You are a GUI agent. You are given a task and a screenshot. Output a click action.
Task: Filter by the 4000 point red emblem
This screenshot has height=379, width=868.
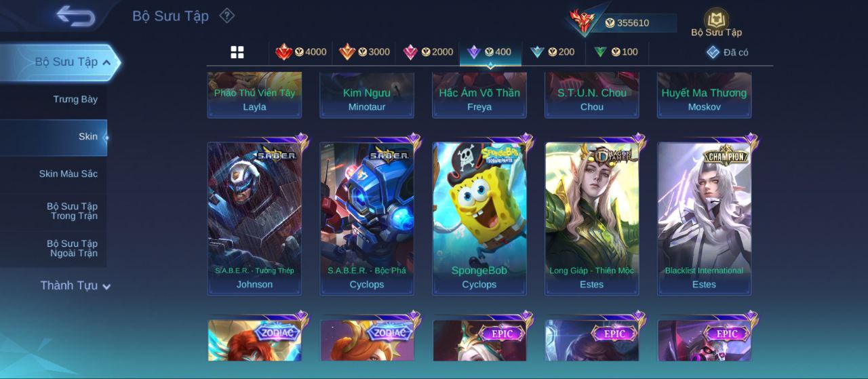(300, 52)
